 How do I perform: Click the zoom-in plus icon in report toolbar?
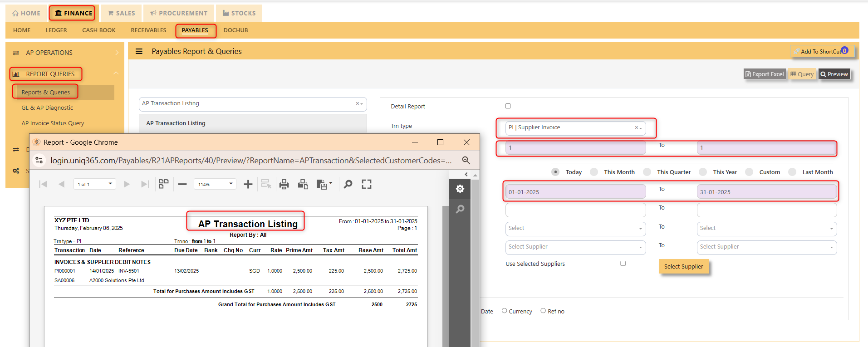pos(248,184)
